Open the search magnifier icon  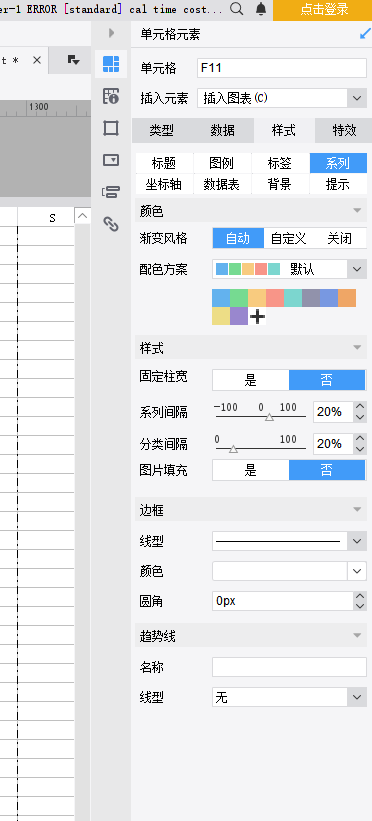point(237,9)
